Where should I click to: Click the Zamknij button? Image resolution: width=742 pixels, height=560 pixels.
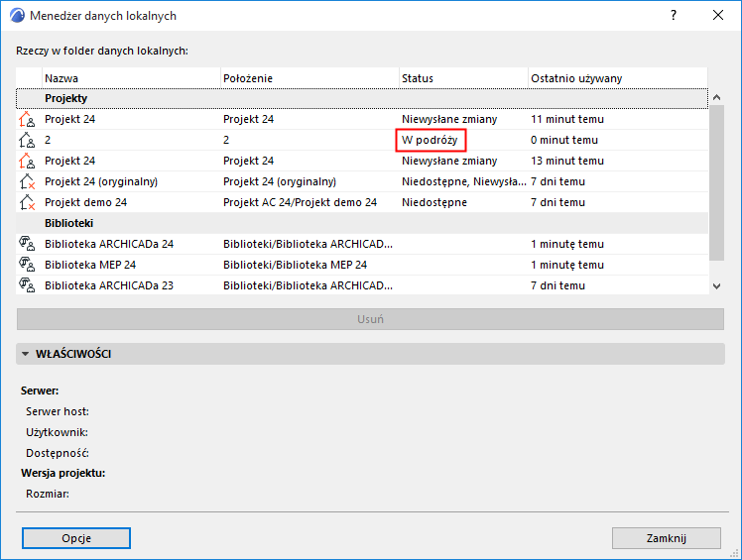coord(667,538)
